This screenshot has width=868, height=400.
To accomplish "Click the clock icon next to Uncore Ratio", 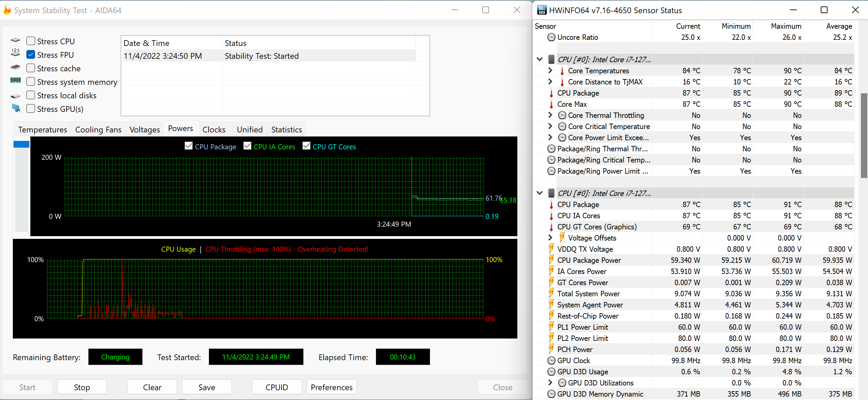I will point(551,37).
